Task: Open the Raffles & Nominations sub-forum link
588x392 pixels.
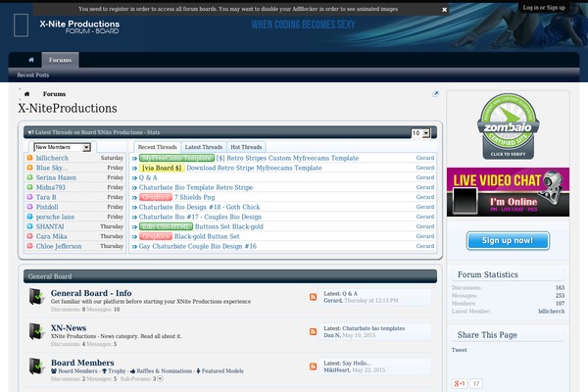Action: coord(162,371)
